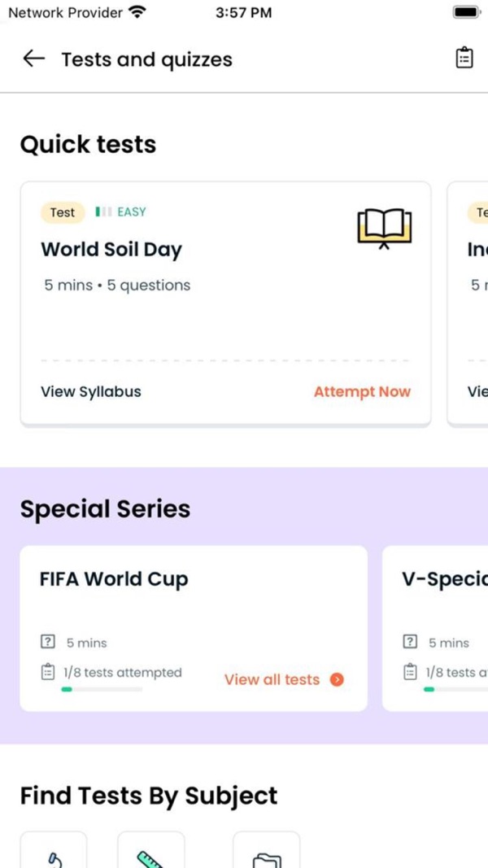Tap the orange arrow beside View all tests
This screenshot has height=868, width=488.
click(x=337, y=680)
